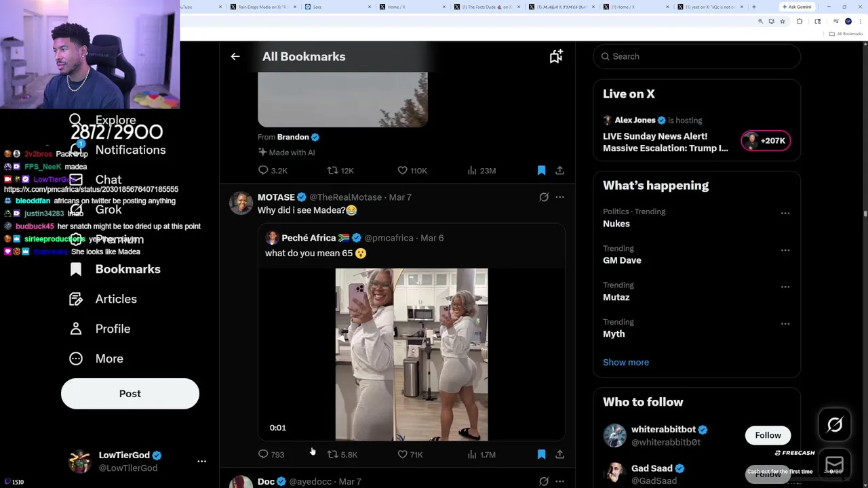
Task: Like MOTASE's post with 71K likes
Action: [410, 455]
